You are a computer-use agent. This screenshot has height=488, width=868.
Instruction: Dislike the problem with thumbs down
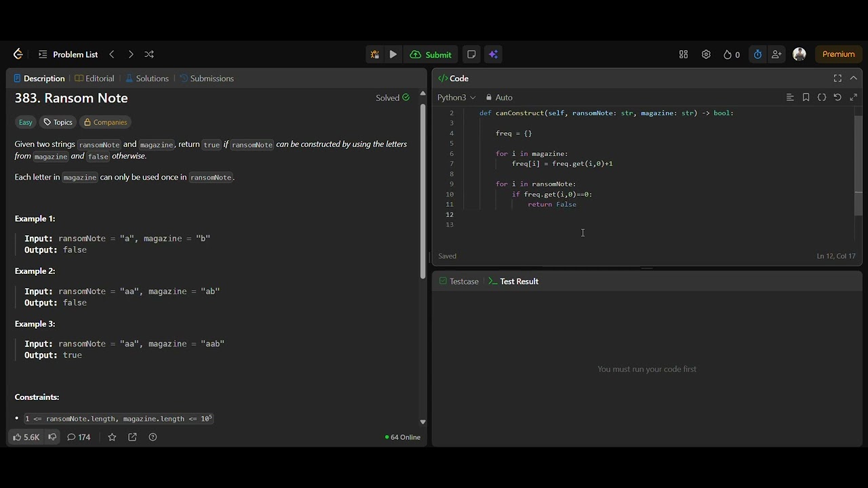coord(52,437)
